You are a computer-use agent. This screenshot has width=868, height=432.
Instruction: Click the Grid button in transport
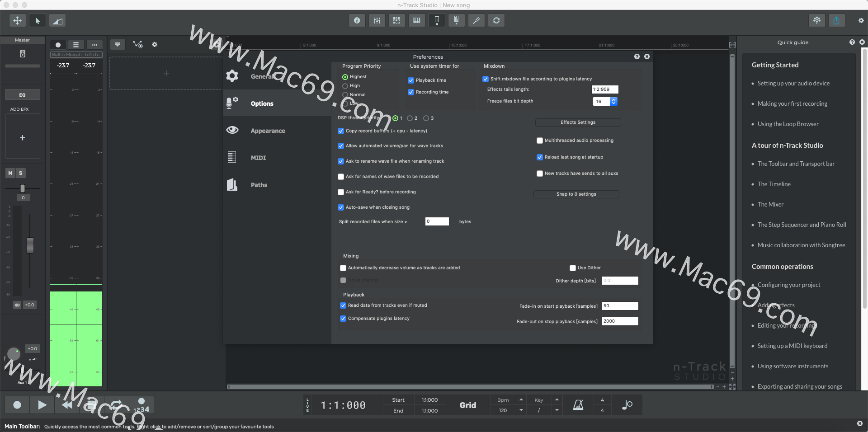pos(468,405)
